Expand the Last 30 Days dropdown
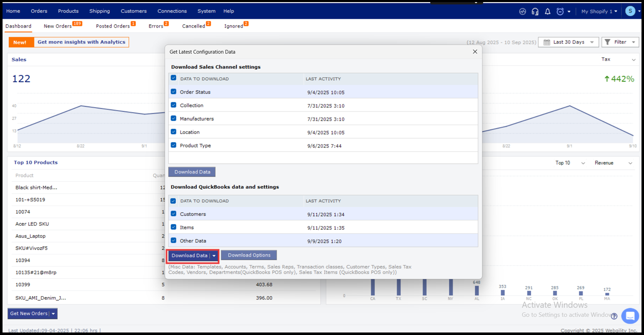Viewport: 644px width, 335px height. point(568,42)
